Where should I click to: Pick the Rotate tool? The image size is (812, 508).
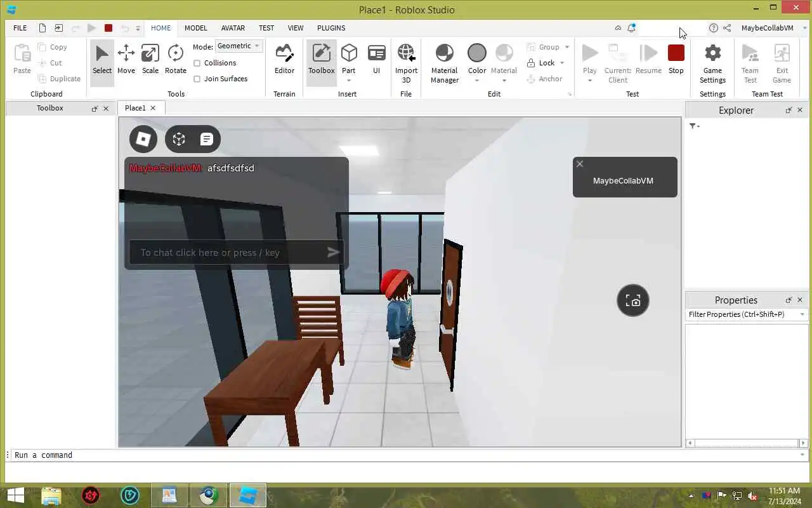176,60
